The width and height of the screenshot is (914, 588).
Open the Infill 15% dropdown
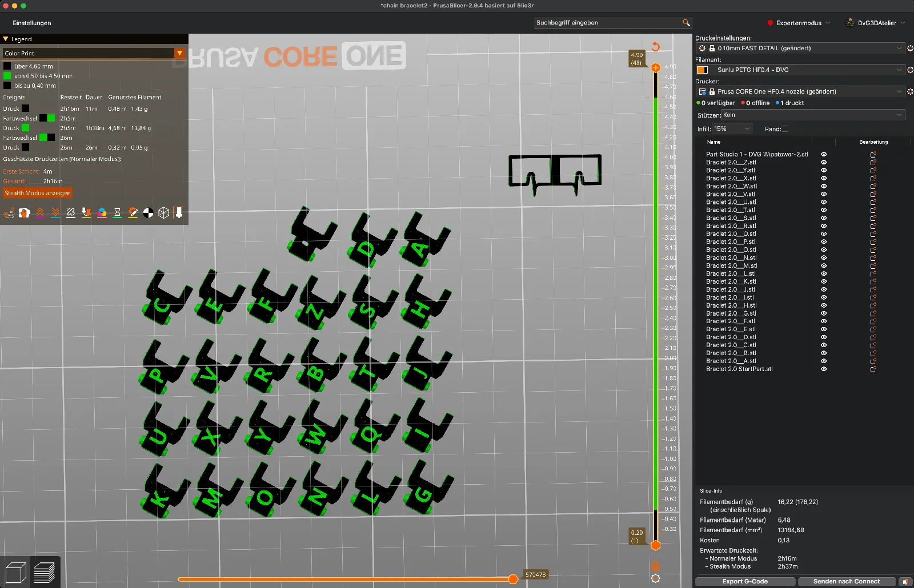[x=732, y=129]
